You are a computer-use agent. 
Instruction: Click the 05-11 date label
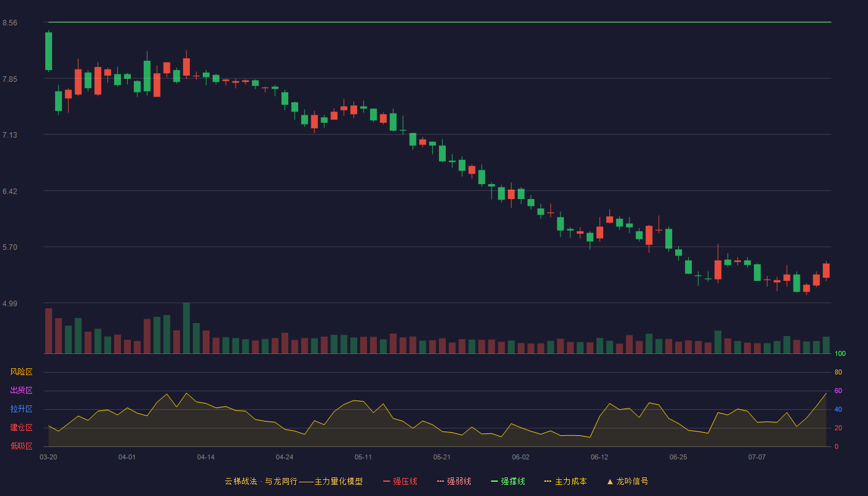(x=363, y=457)
